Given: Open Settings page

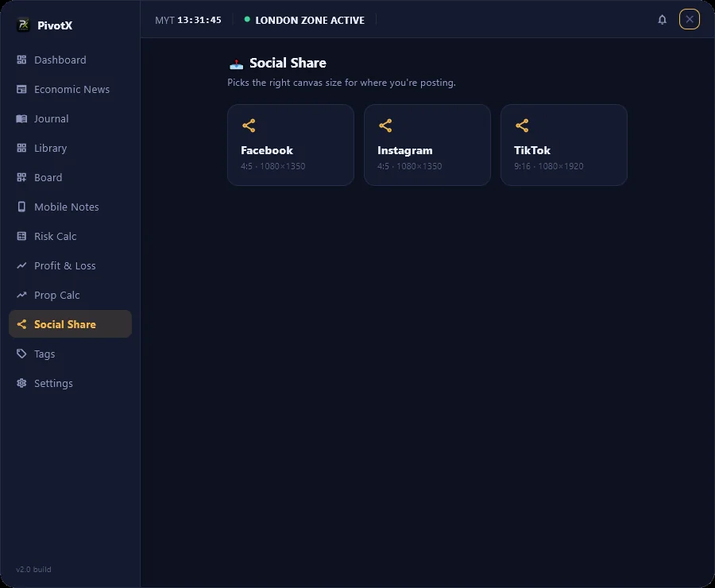Looking at the screenshot, I should click(x=70, y=383).
